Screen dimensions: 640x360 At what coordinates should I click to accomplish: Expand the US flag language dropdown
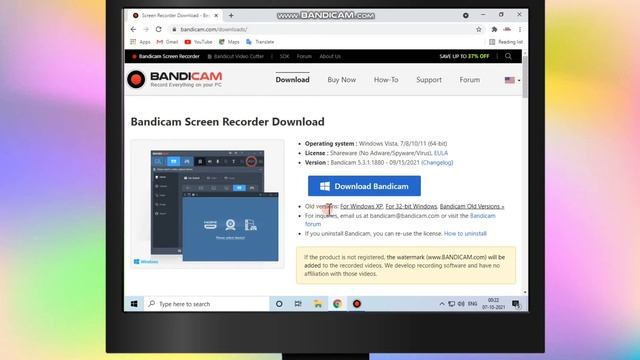pos(512,80)
